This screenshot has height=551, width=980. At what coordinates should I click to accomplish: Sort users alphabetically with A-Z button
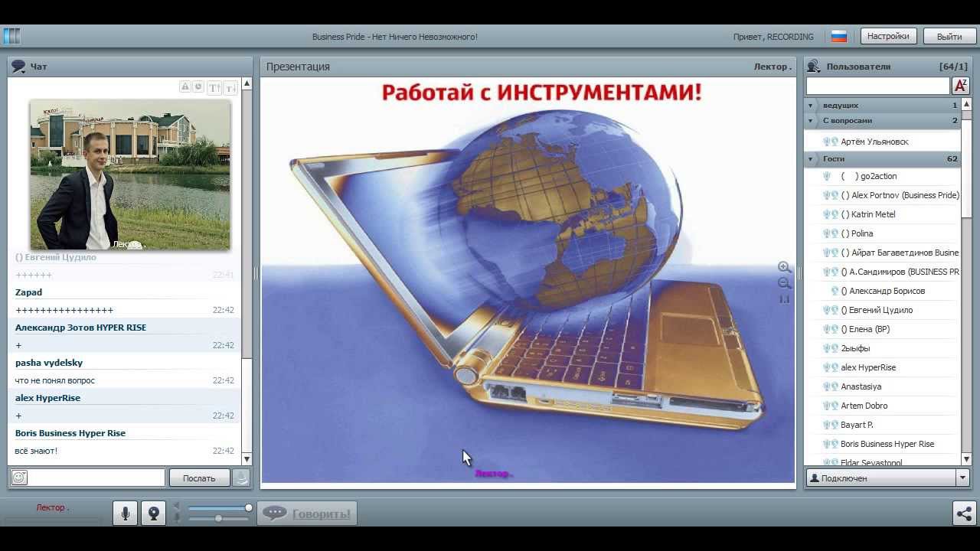(x=960, y=86)
